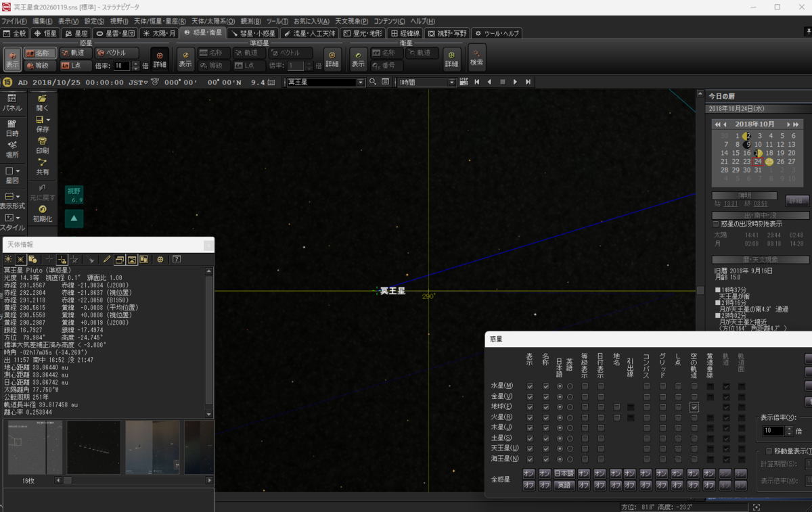Switch to the 恒星 tab
This screenshot has width=812, height=512.
(x=45, y=33)
